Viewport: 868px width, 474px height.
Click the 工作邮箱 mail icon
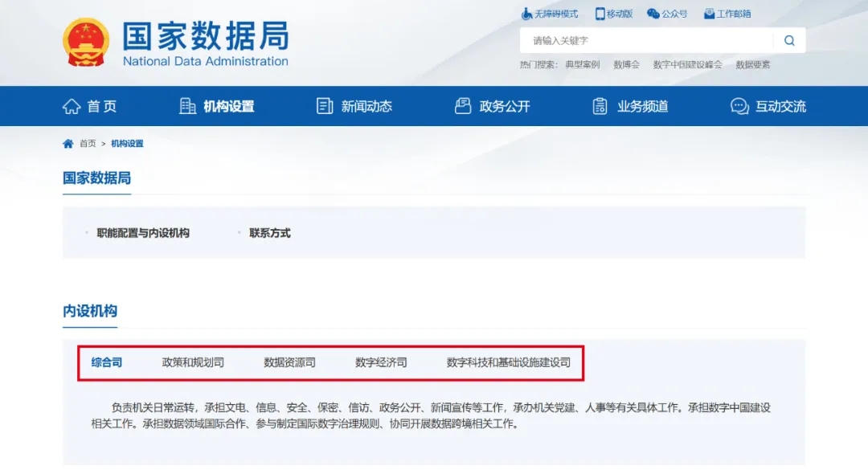[x=709, y=14]
